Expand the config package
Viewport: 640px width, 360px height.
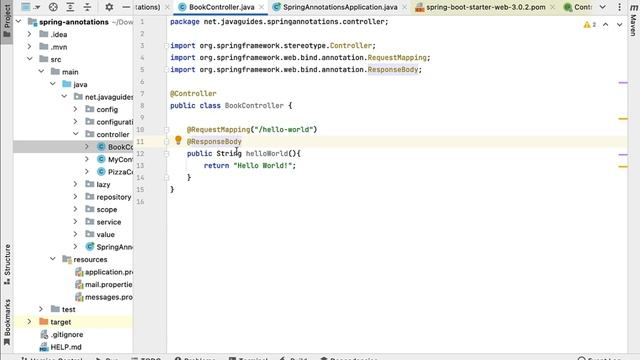[76, 109]
